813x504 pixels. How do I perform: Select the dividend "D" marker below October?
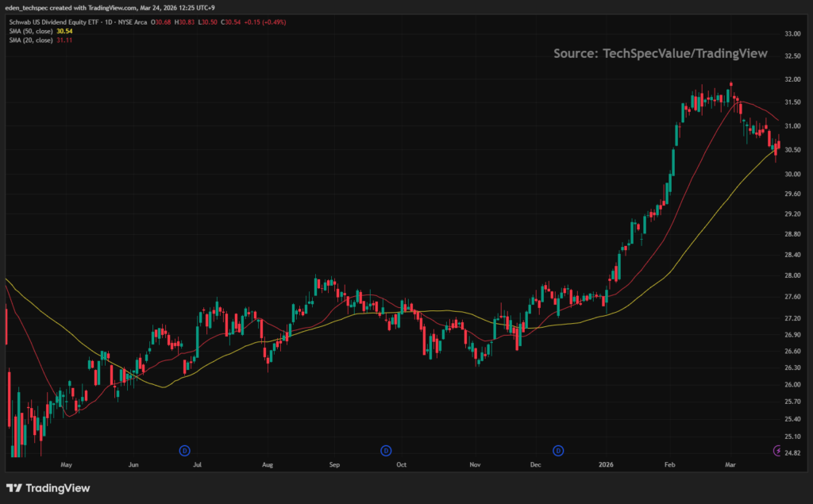click(x=386, y=450)
